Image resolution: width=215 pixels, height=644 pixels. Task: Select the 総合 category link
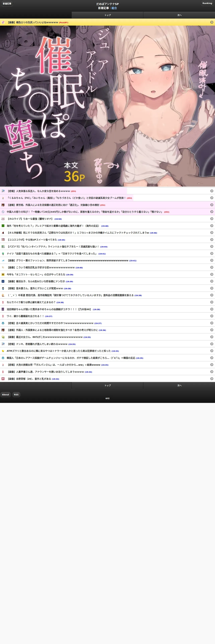point(114,8)
